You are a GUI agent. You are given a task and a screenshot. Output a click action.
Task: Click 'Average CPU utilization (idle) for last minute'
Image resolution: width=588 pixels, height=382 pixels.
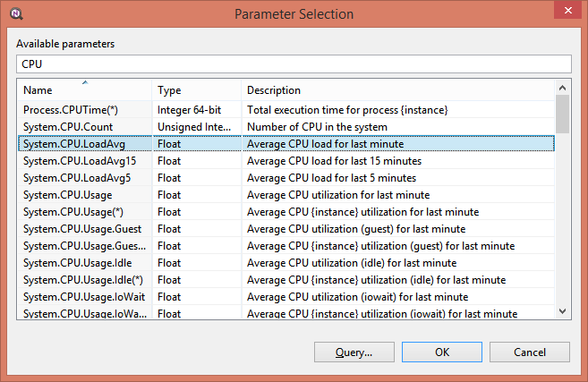(352, 263)
